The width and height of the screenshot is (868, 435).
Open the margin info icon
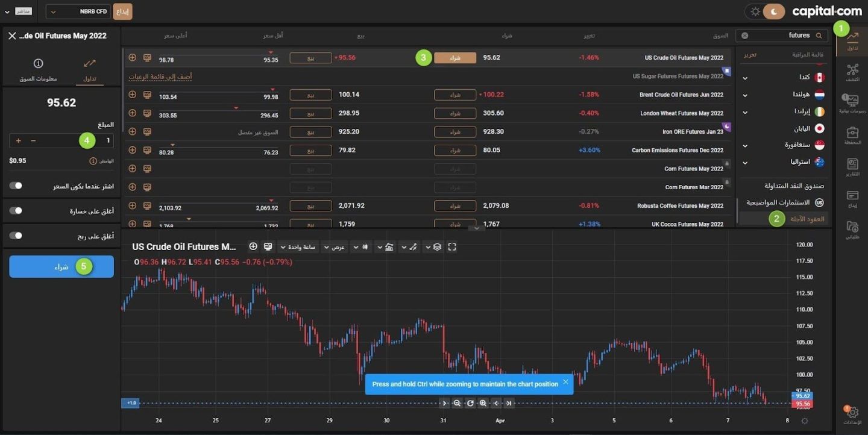(x=93, y=161)
